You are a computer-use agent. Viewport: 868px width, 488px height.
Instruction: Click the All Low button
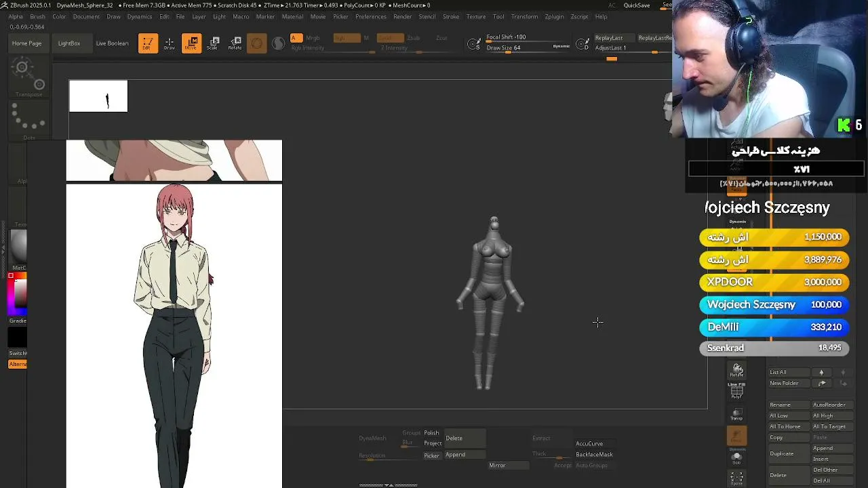pos(789,415)
